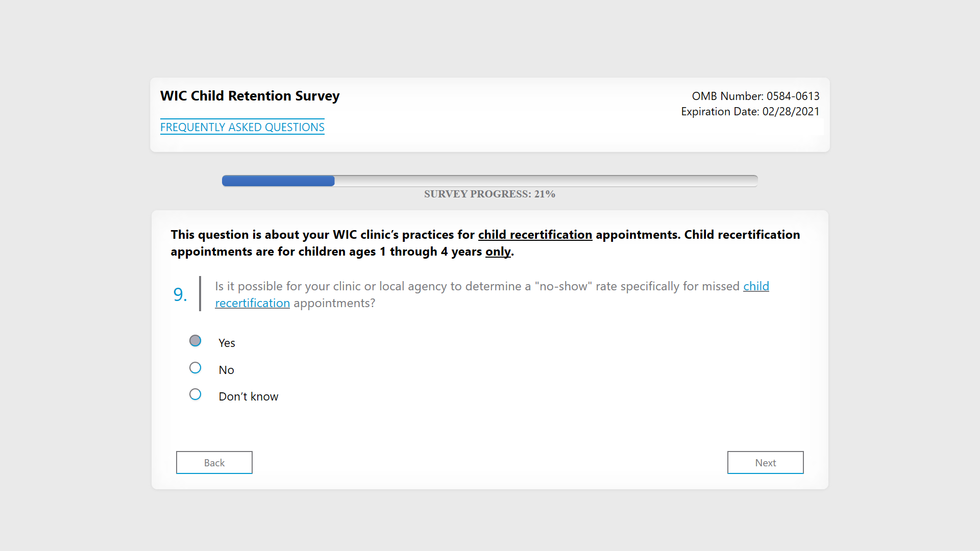This screenshot has width=980, height=551.
Task: Click the OMB Number text
Action: 755,96
